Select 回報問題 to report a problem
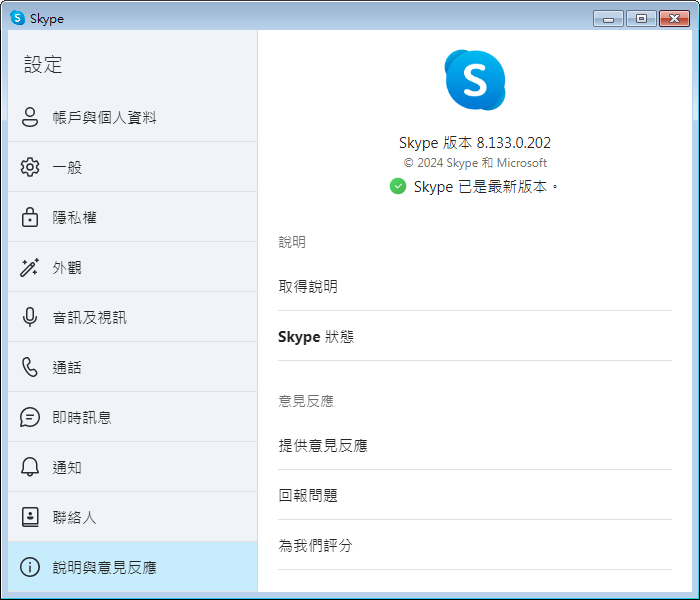 tap(308, 495)
